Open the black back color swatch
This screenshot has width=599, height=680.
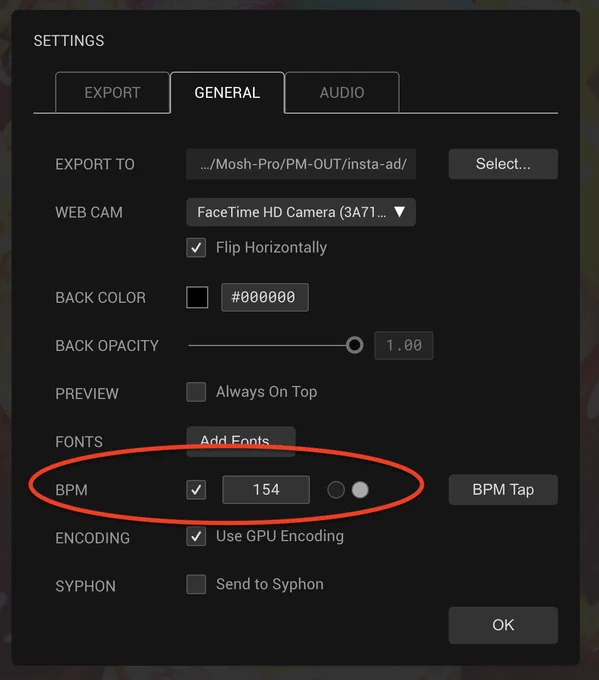[x=197, y=298]
